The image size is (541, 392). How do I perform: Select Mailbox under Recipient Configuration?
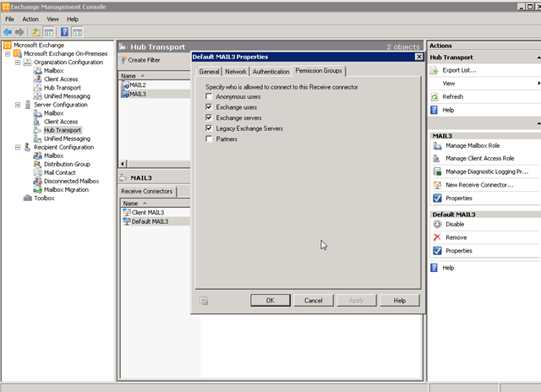[53, 155]
